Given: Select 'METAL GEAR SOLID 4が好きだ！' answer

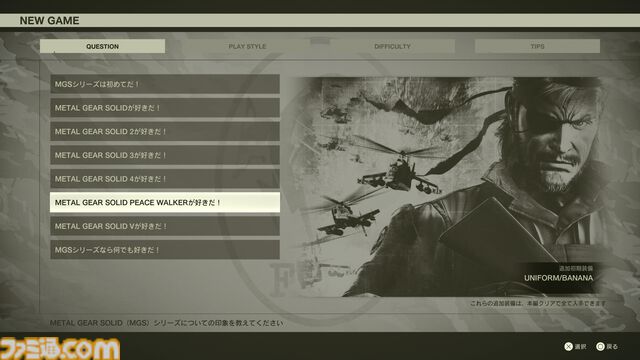Looking at the screenshot, I should [165, 179].
